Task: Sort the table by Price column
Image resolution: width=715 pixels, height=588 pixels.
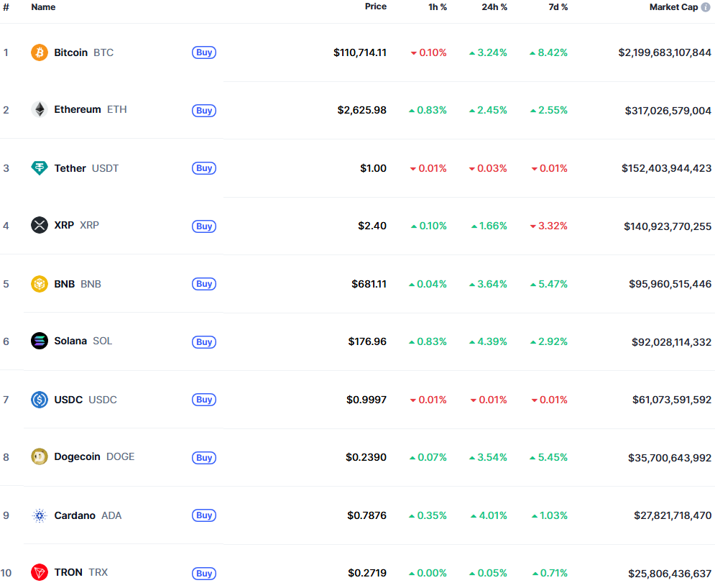Action: coord(375,6)
